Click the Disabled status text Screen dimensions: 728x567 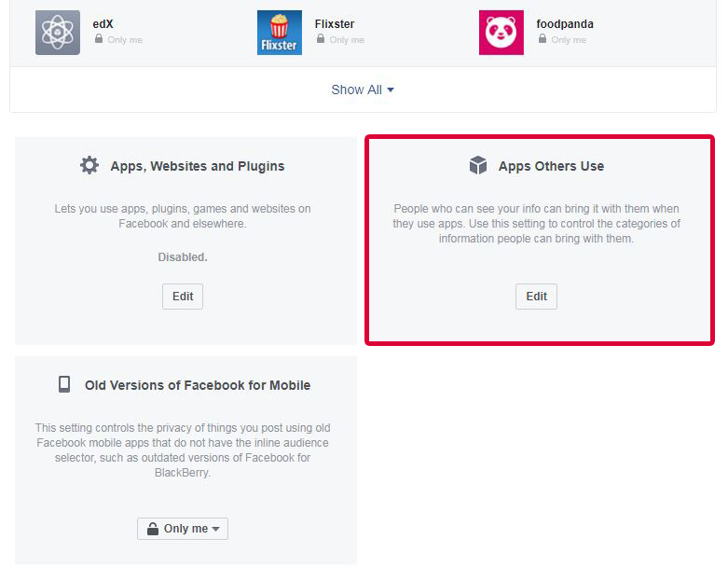pyautogui.click(x=183, y=256)
